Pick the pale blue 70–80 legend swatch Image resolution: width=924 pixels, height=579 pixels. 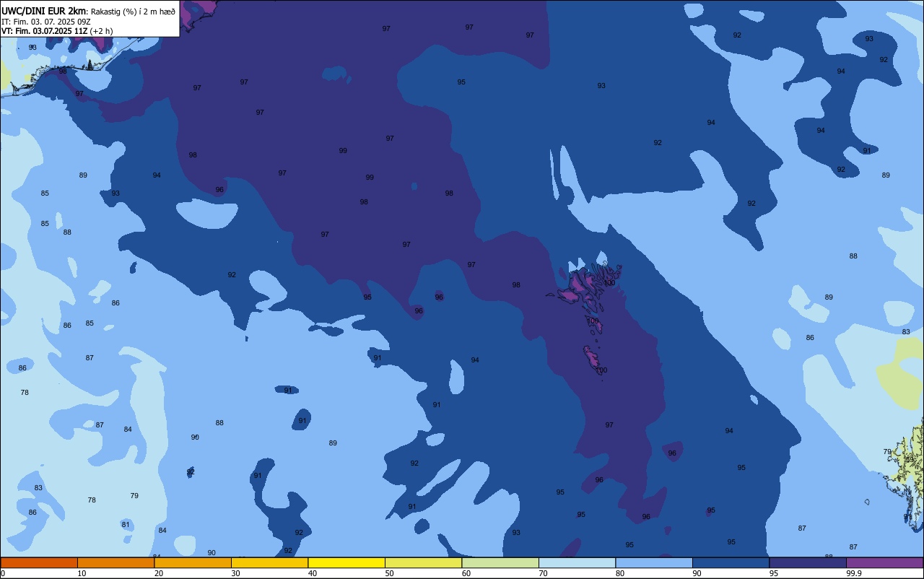[x=577, y=562]
